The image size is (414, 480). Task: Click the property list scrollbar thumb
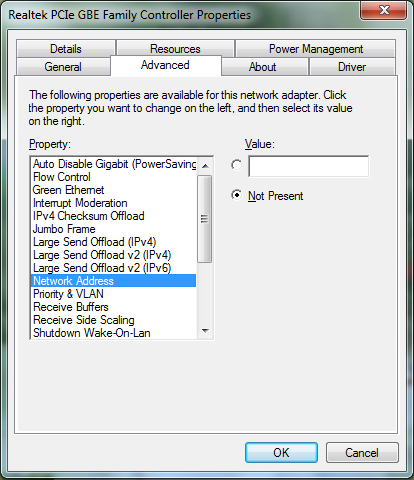205,219
